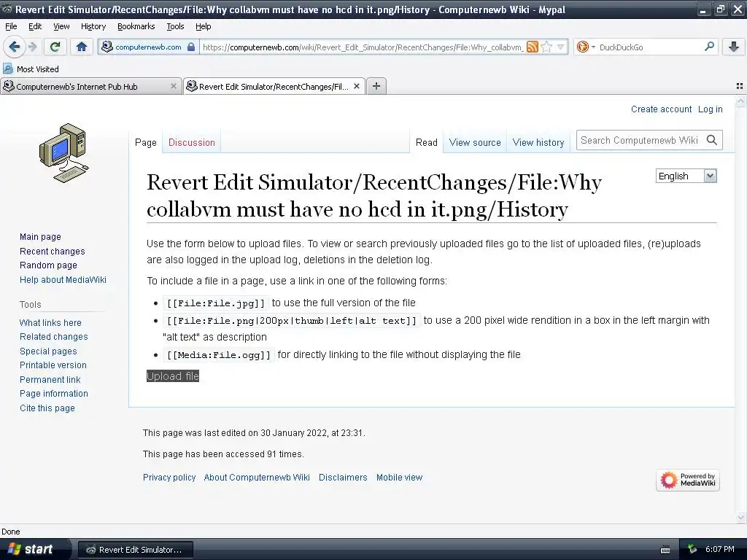
Task: Click the computernewb.com site identity icon
Action: coord(107,47)
